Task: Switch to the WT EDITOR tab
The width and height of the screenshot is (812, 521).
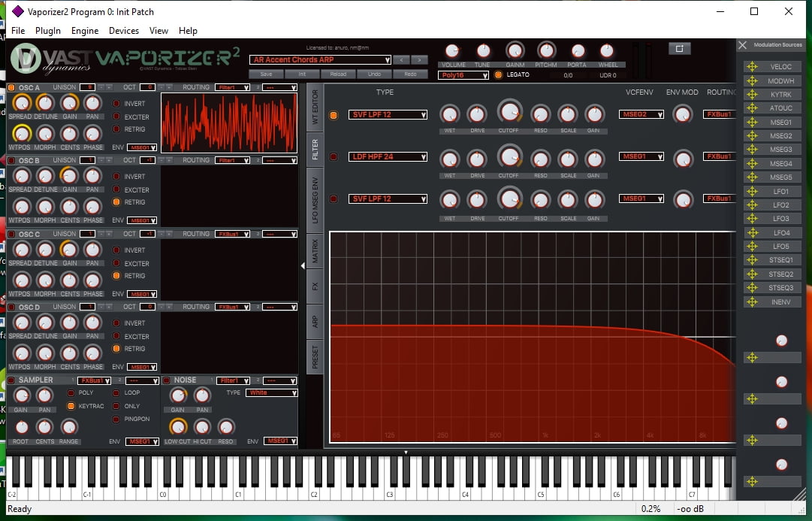Action: tap(315, 106)
